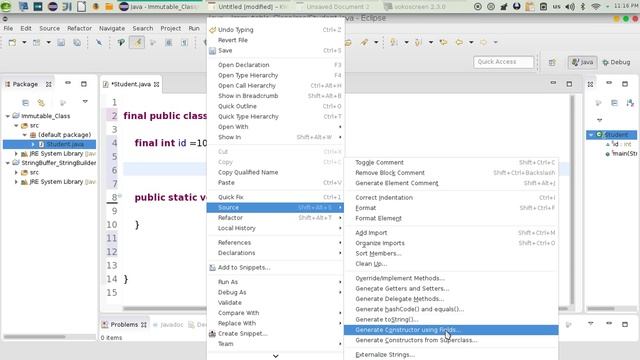Open the Search menu

[x=142, y=28]
